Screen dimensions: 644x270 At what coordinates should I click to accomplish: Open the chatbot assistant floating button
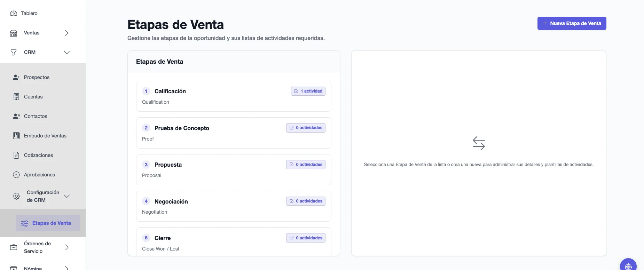[x=628, y=266]
